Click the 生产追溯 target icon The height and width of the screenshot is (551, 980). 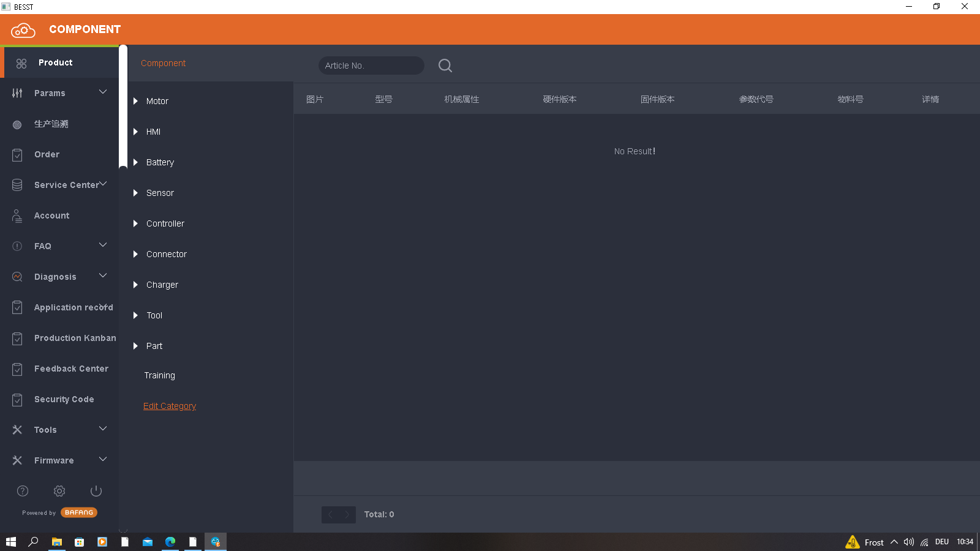click(x=17, y=124)
